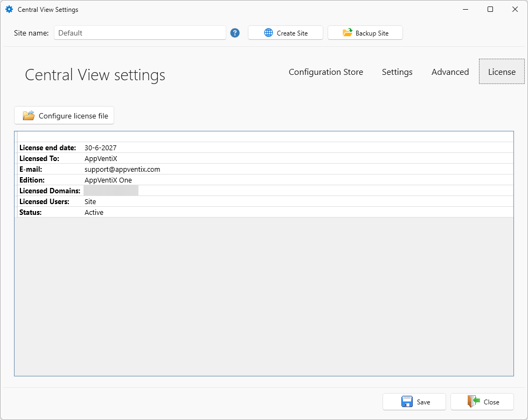The width and height of the screenshot is (528, 420).
Task: Click the support@appventix.com email value
Action: pyautogui.click(x=122, y=169)
